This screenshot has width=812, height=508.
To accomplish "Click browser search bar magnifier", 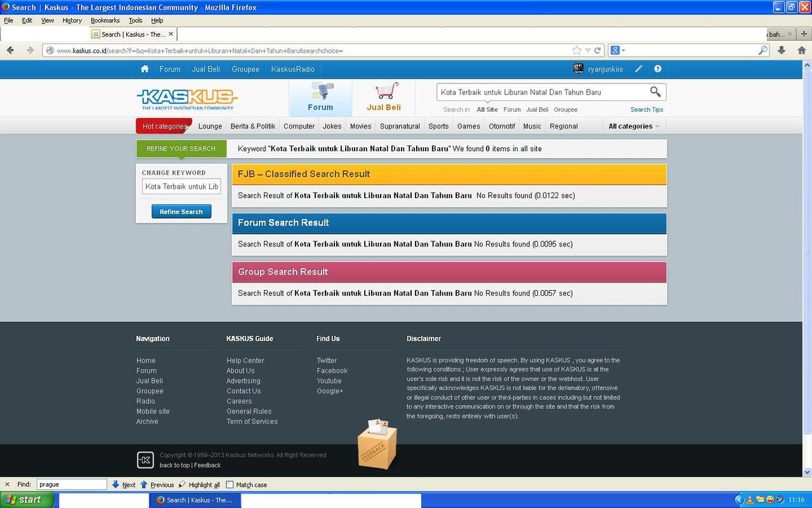I will click(x=763, y=50).
